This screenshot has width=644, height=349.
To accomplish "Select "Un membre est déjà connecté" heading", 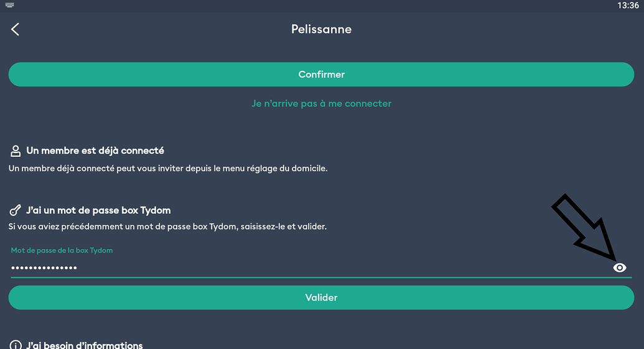I will point(95,151).
